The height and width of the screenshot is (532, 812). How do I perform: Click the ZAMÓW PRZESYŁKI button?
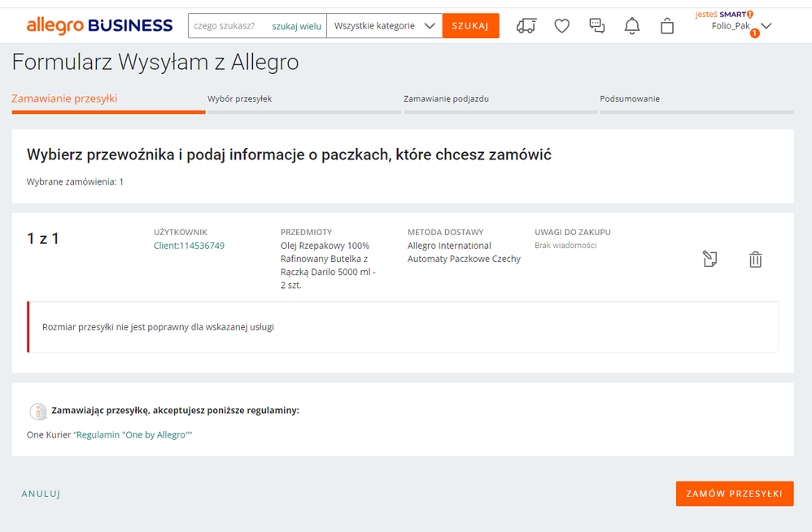pos(735,494)
